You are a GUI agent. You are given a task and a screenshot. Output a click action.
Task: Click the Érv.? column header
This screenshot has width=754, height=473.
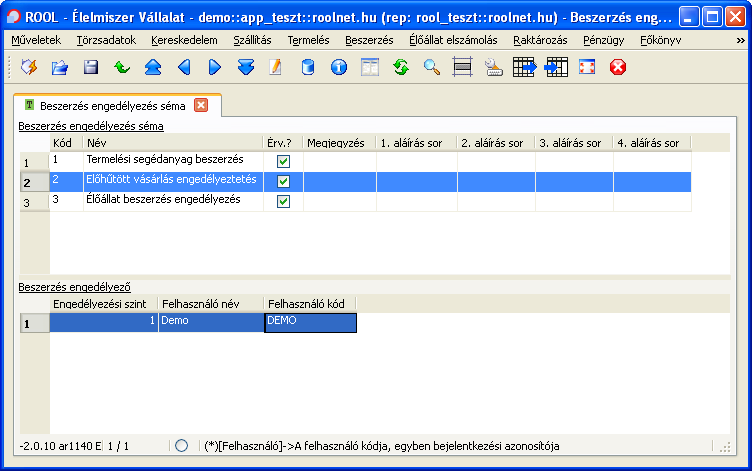[x=283, y=143]
